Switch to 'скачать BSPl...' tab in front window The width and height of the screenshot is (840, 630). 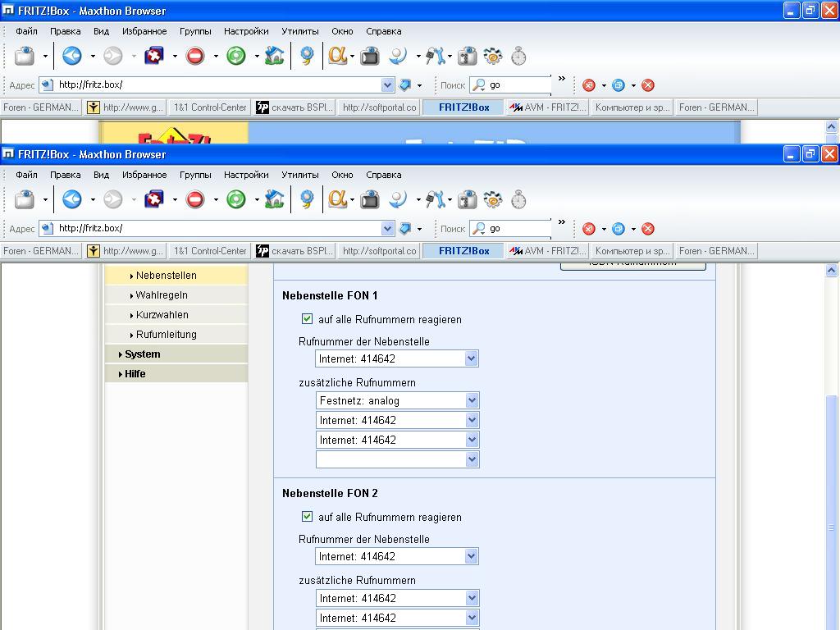(x=294, y=251)
